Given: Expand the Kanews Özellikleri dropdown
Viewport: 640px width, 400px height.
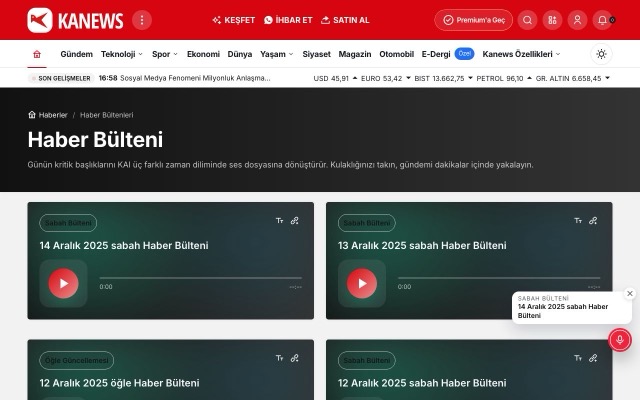Looking at the screenshot, I should [x=521, y=54].
